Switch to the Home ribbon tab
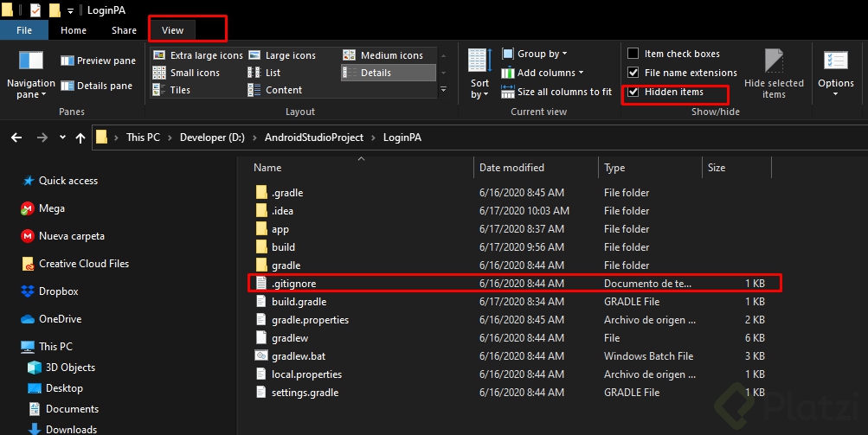868x435 pixels. pyautogui.click(x=74, y=30)
